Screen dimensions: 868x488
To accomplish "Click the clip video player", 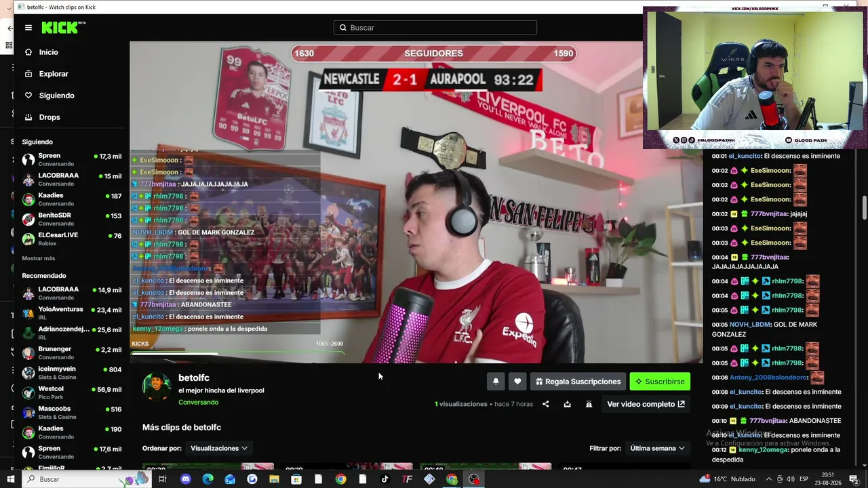I will [416, 203].
